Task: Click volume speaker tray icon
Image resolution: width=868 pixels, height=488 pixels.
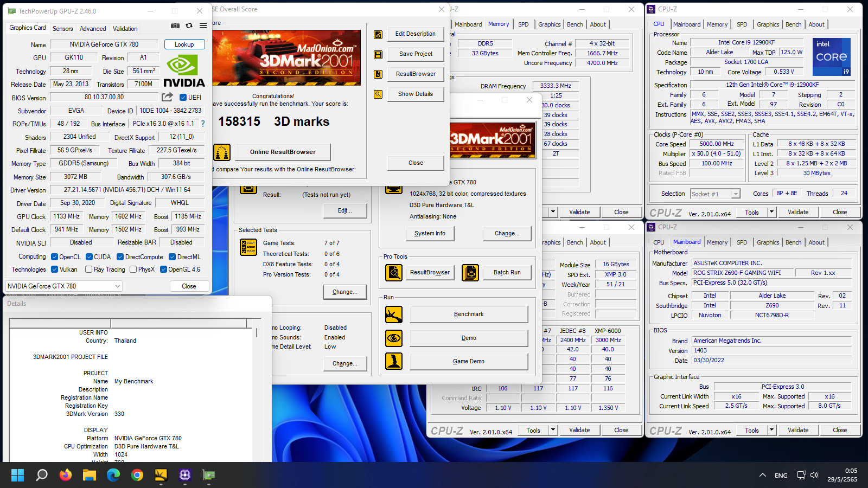Action: pyautogui.click(x=814, y=476)
